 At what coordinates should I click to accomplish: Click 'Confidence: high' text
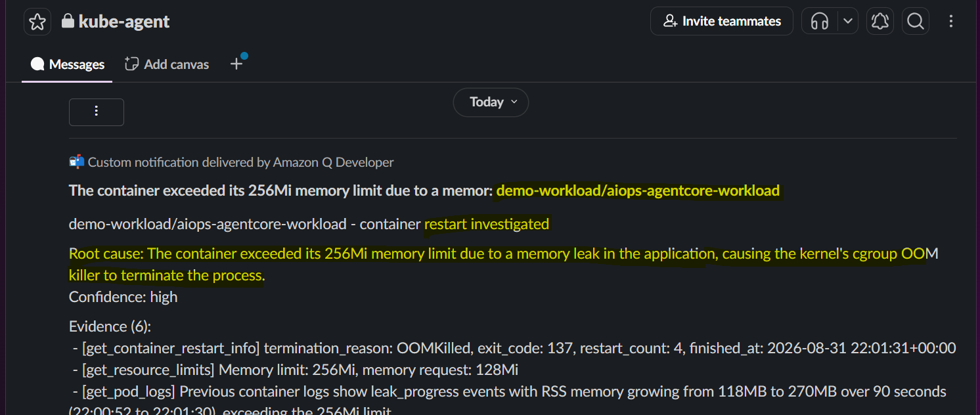click(123, 297)
